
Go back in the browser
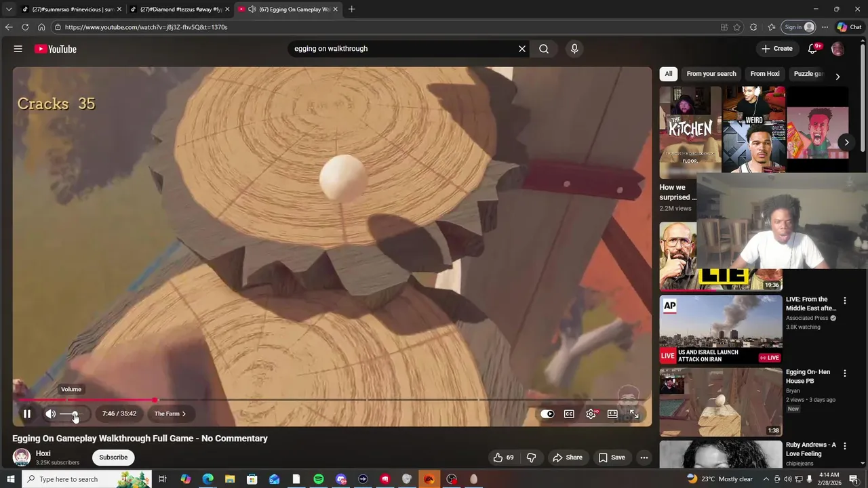click(x=9, y=27)
